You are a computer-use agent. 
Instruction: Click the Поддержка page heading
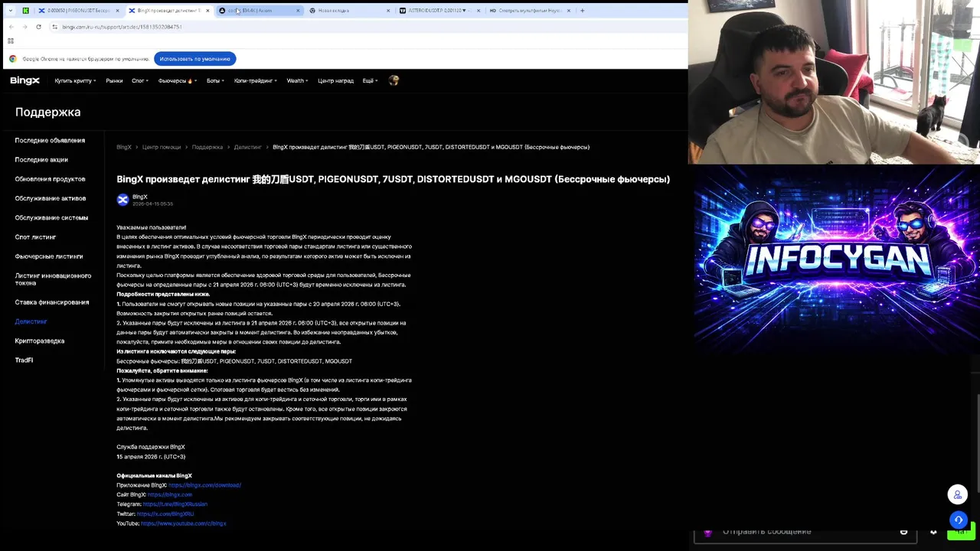click(x=47, y=112)
